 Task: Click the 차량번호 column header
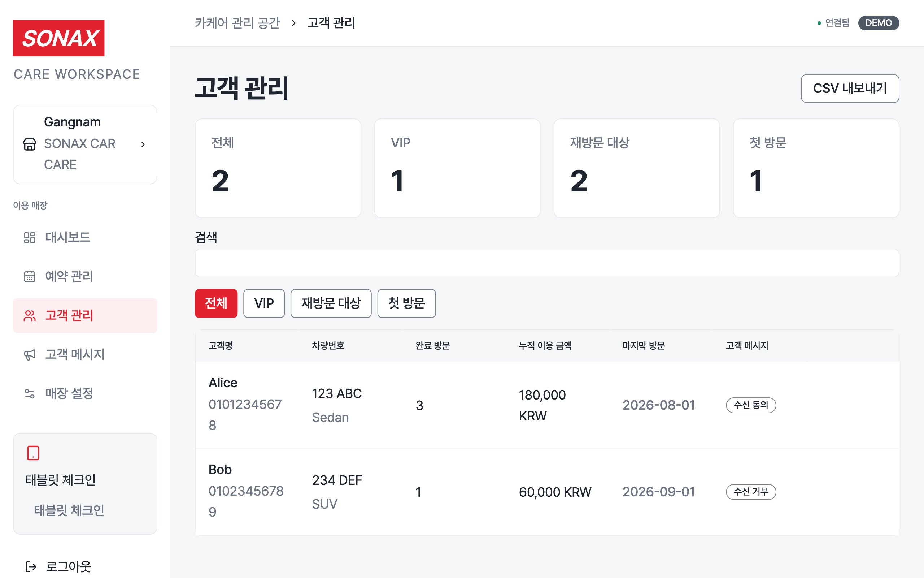tap(328, 346)
